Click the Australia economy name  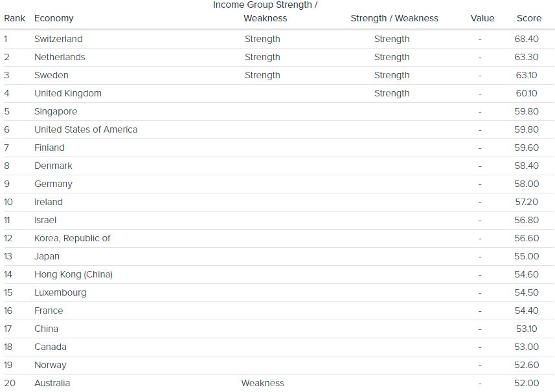(52, 383)
